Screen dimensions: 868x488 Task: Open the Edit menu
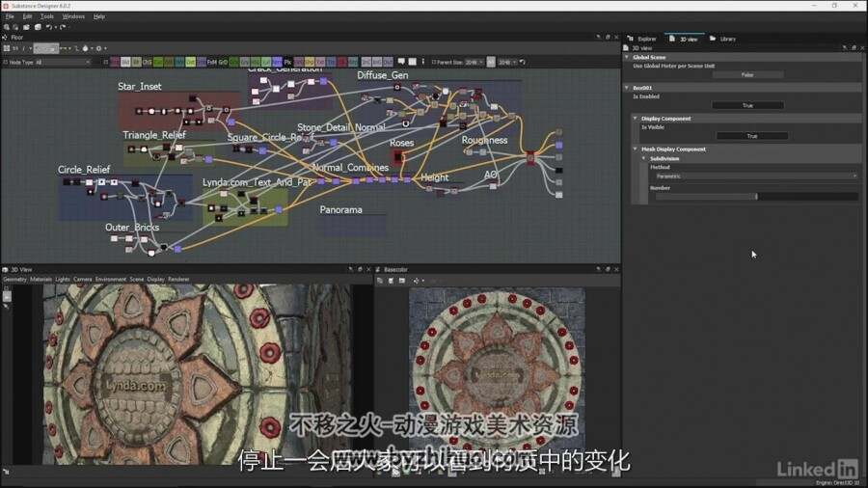(27, 16)
